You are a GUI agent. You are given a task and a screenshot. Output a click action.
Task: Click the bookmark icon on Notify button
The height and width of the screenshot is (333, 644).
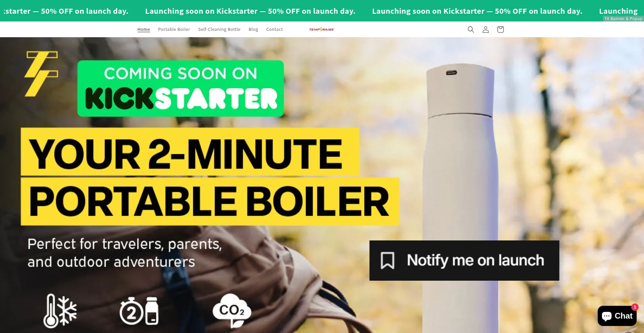coord(387,261)
